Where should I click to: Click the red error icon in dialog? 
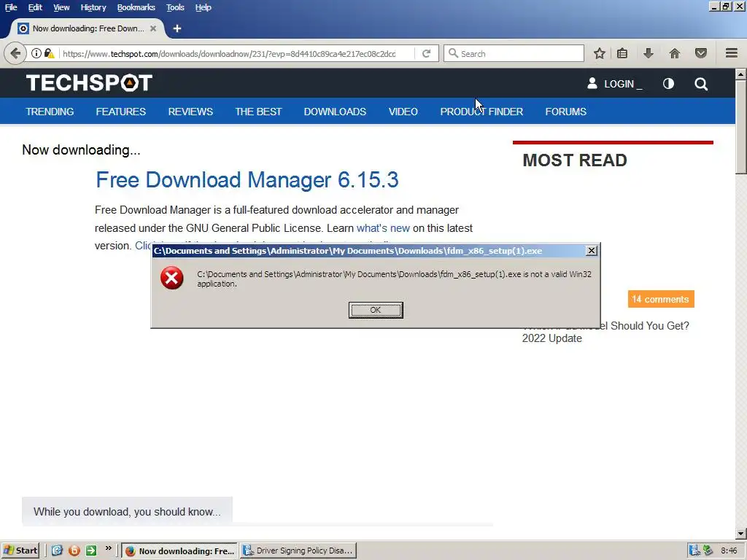(172, 278)
